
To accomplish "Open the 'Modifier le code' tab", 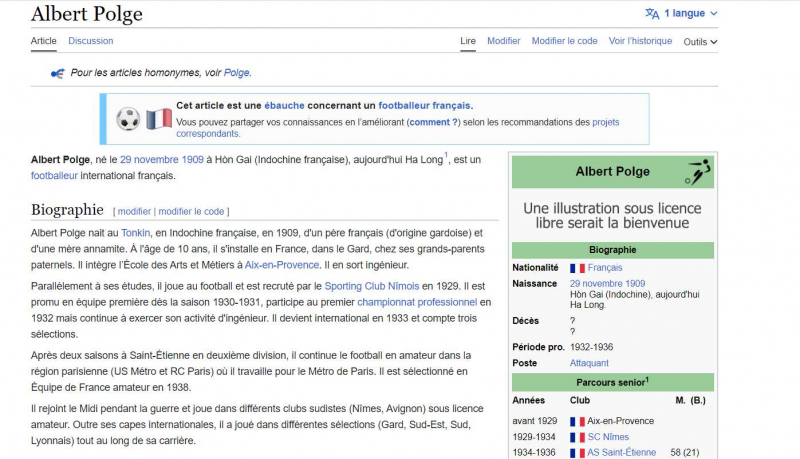I will (564, 41).
